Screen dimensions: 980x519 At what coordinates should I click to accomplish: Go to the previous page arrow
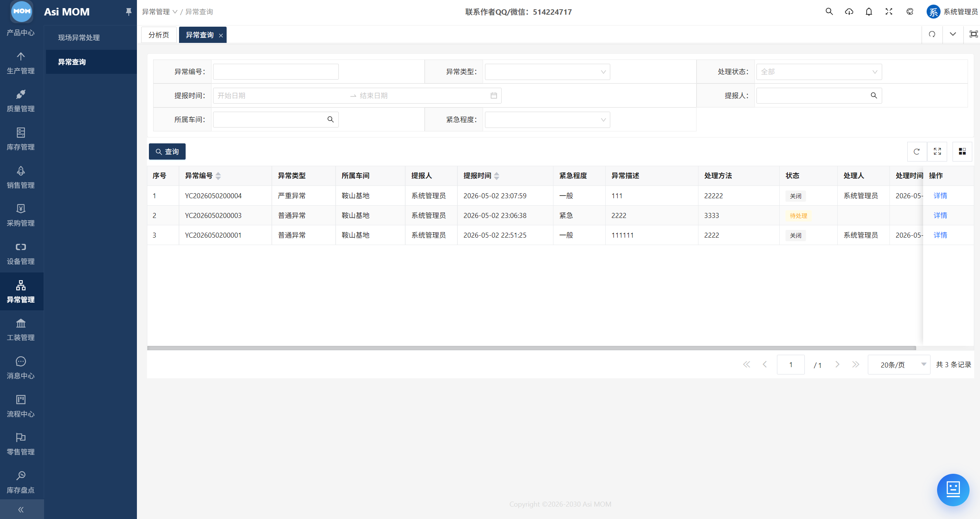point(765,364)
